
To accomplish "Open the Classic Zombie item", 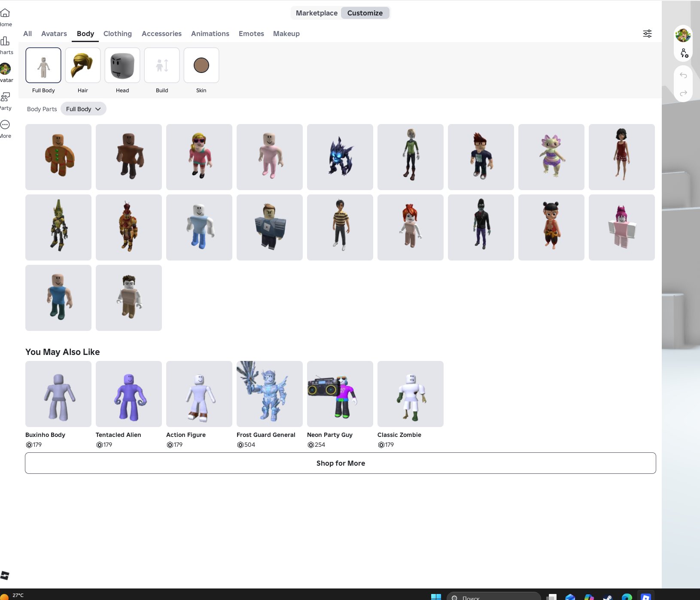I will point(411,405).
